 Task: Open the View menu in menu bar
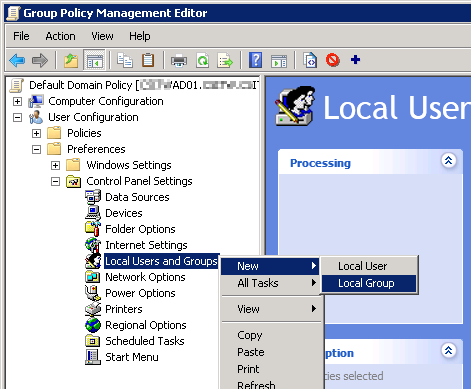(102, 36)
